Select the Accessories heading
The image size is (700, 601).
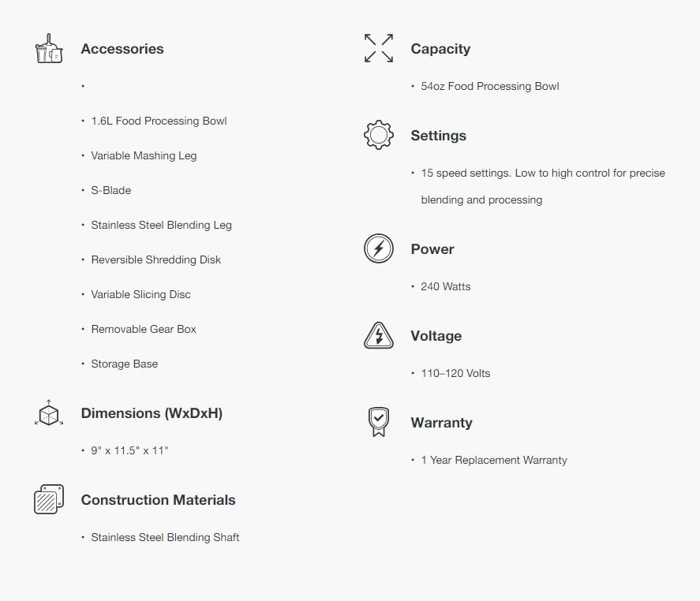[122, 49]
